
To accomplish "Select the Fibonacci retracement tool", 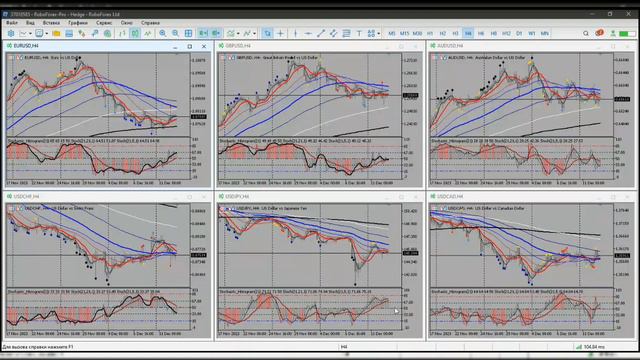I will click(x=346, y=33).
